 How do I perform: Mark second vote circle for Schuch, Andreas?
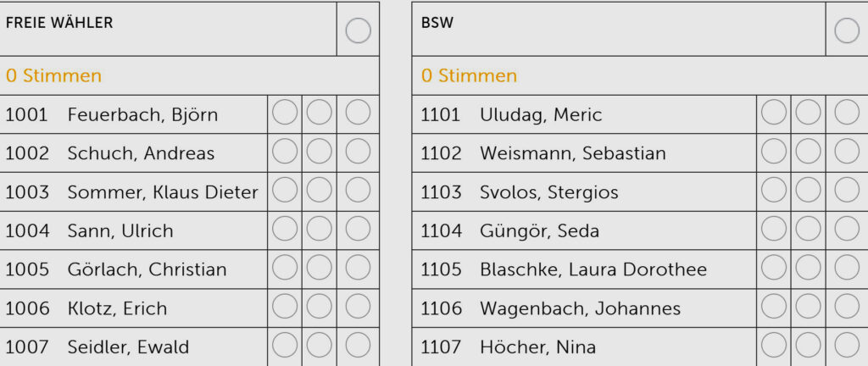[x=319, y=152]
